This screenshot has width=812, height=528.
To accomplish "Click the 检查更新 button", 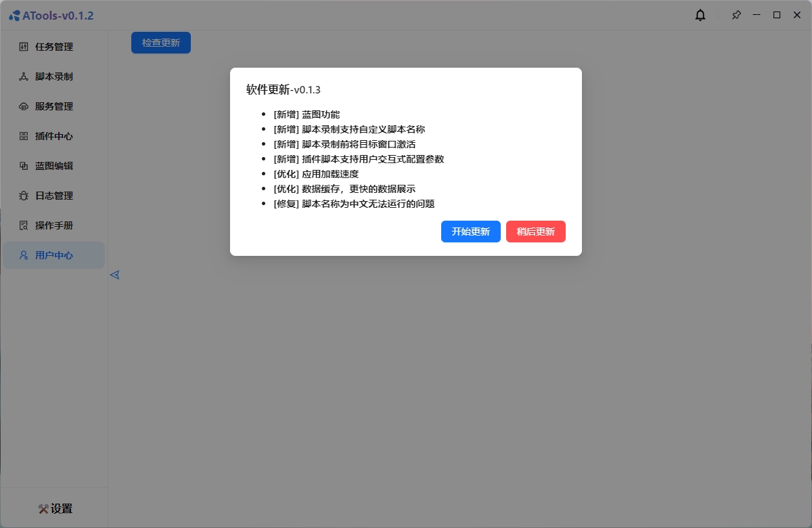I will (x=161, y=43).
